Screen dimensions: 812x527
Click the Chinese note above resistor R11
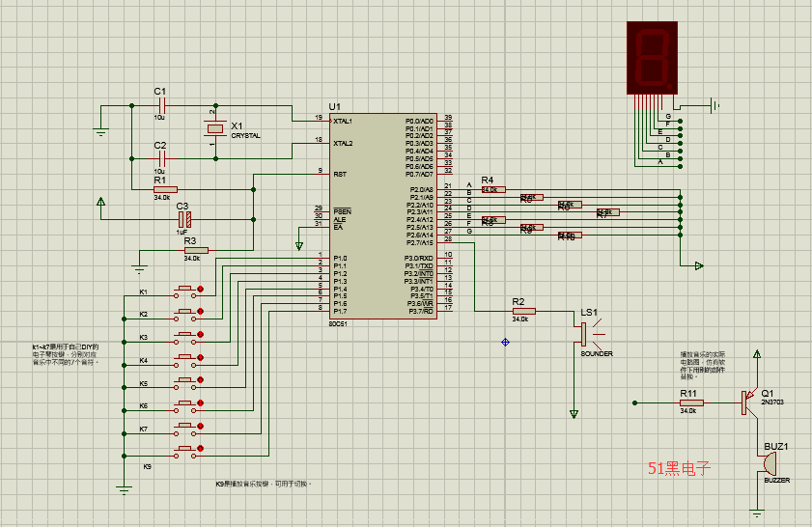[x=703, y=366]
